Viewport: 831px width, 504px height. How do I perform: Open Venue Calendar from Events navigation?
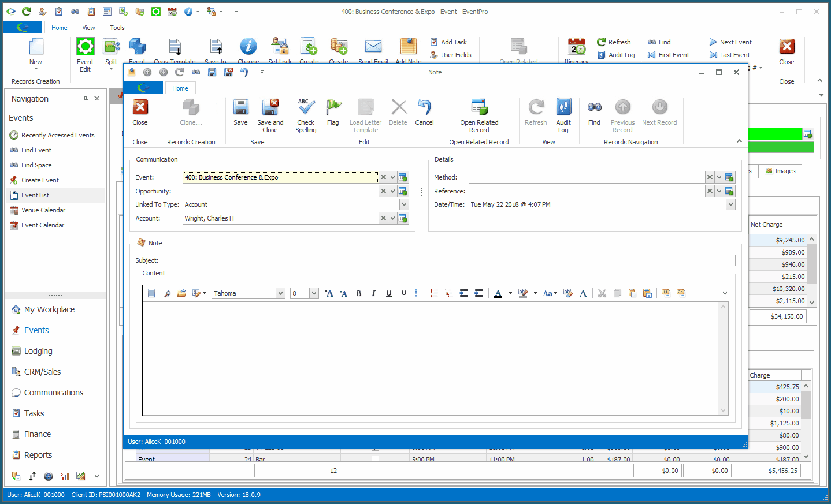tap(43, 210)
